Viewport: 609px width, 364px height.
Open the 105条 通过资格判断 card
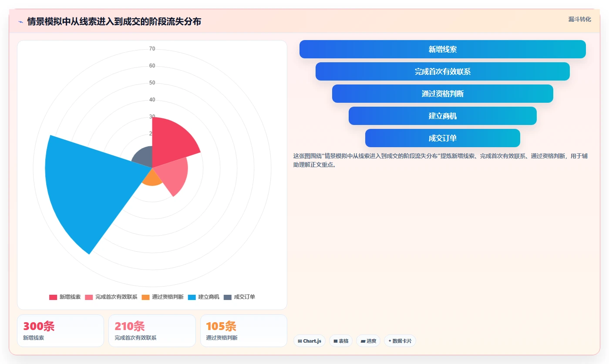(243, 330)
